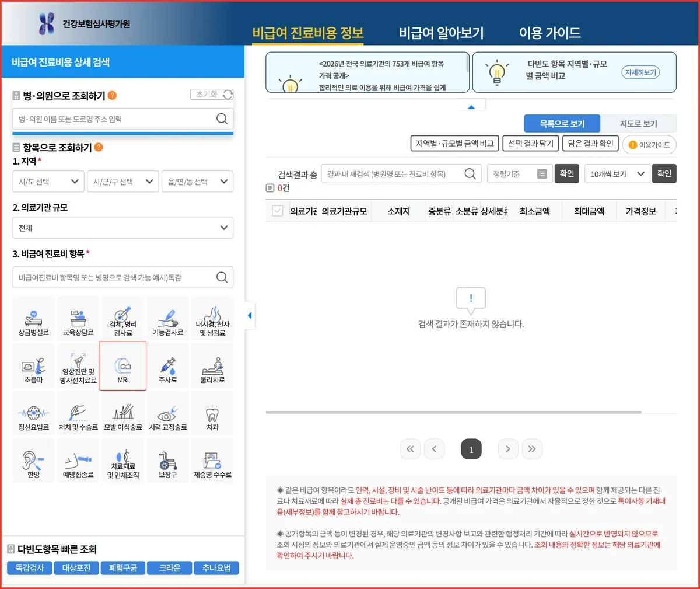The width and height of the screenshot is (700, 589).
Task: Switch to 목록으로 보기 tab
Action: pyautogui.click(x=562, y=123)
